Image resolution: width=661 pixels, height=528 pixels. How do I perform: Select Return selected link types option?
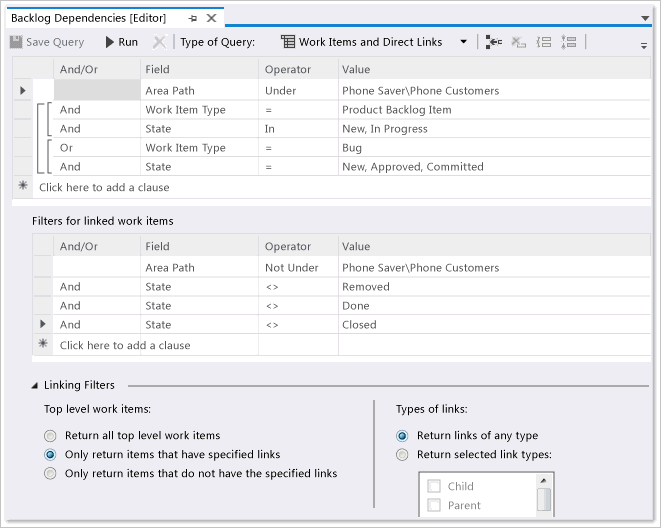[402, 455]
